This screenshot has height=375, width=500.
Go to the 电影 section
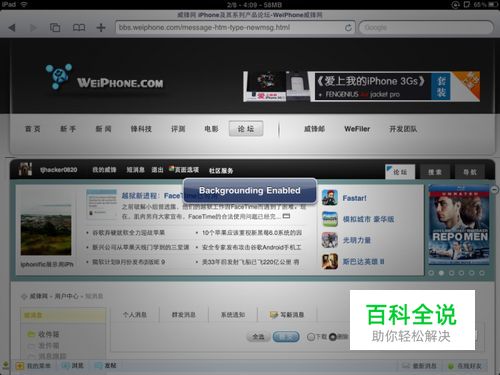(211, 129)
